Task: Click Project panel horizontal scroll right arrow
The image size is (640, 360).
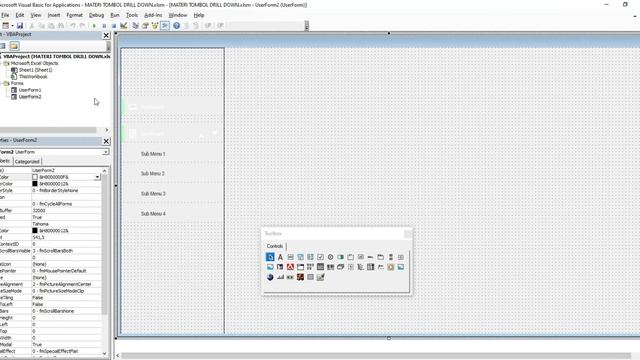Action: point(107,130)
